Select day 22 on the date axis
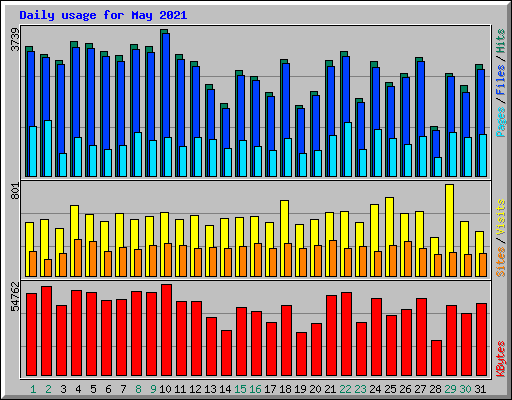The width and height of the screenshot is (512, 400). [x=345, y=389]
